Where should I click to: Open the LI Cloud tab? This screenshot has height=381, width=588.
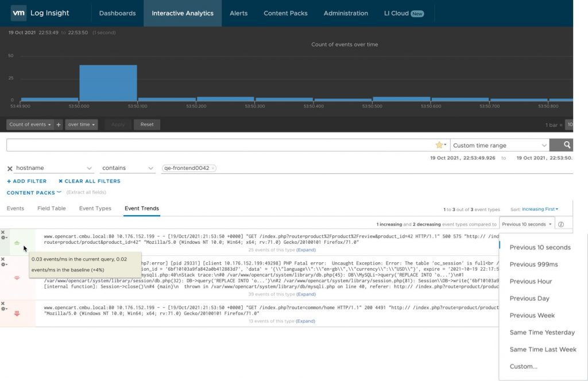(x=404, y=13)
